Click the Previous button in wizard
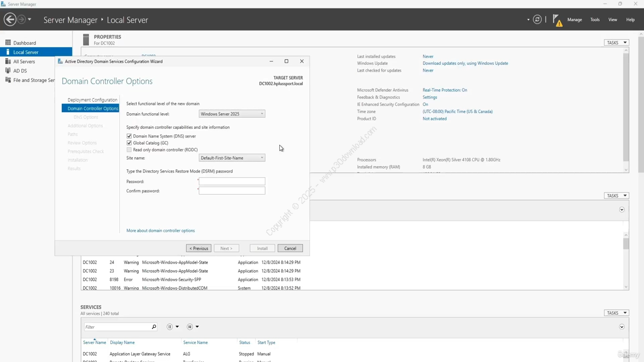This screenshot has height=362, width=644. 199,248
